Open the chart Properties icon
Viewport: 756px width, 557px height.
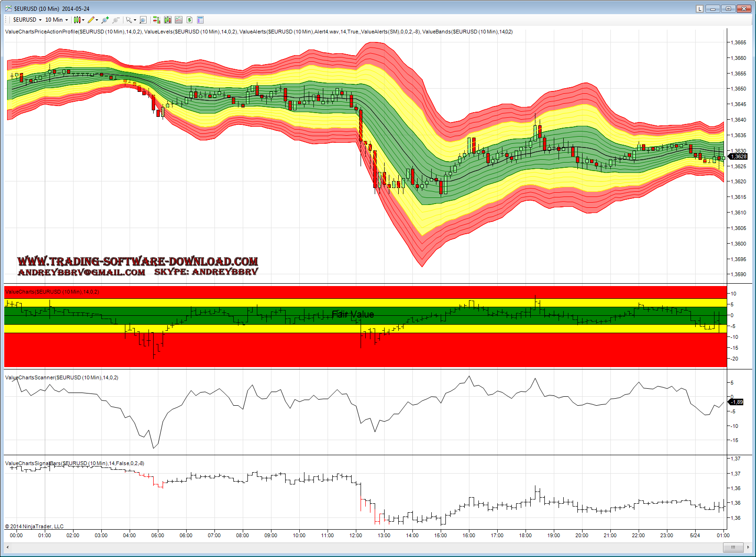coord(200,20)
